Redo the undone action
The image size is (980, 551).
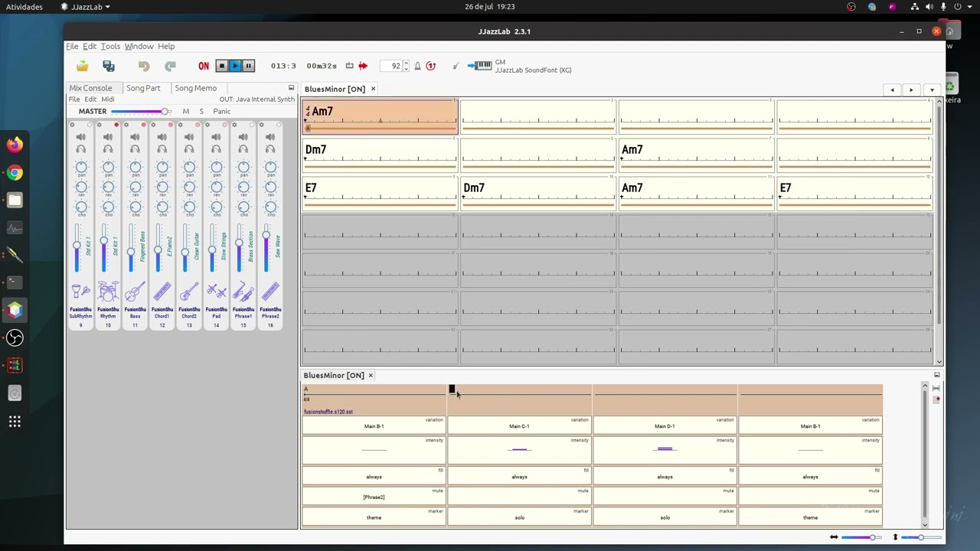click(x=170, y=66)
